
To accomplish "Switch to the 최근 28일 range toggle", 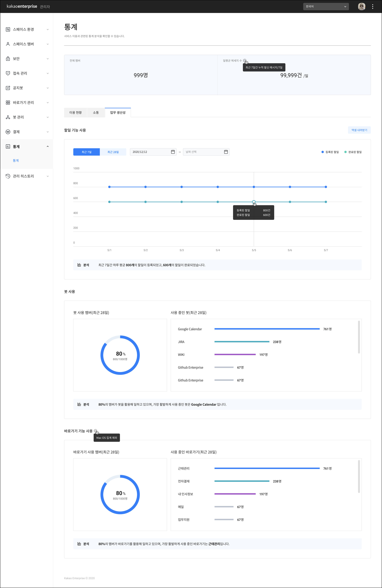I will tap(113, 152).
